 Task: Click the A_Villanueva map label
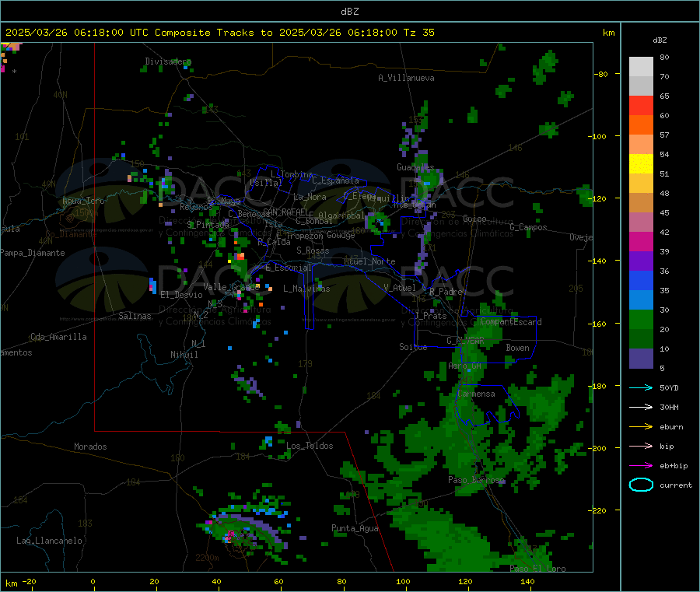click(x=406, y=78)
